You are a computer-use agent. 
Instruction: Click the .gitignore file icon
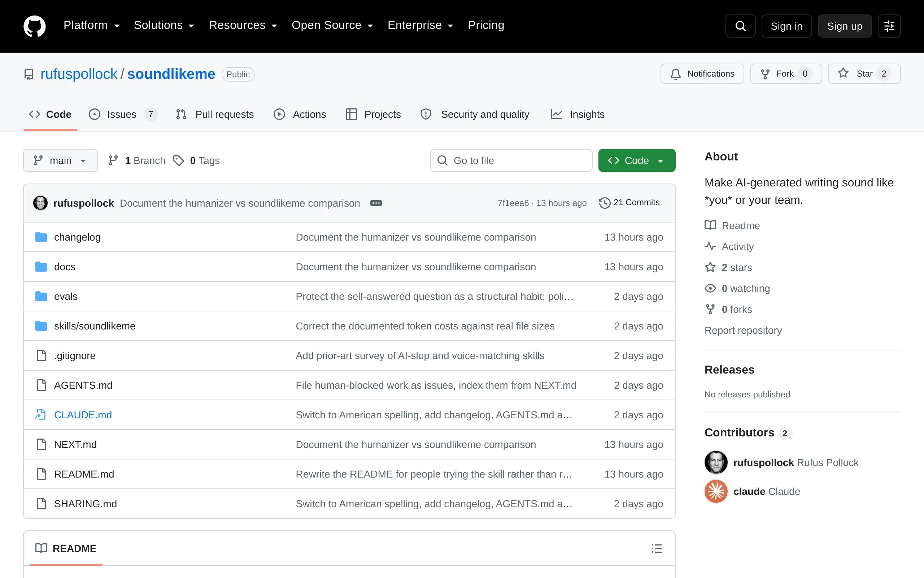[x=41, y=355]
